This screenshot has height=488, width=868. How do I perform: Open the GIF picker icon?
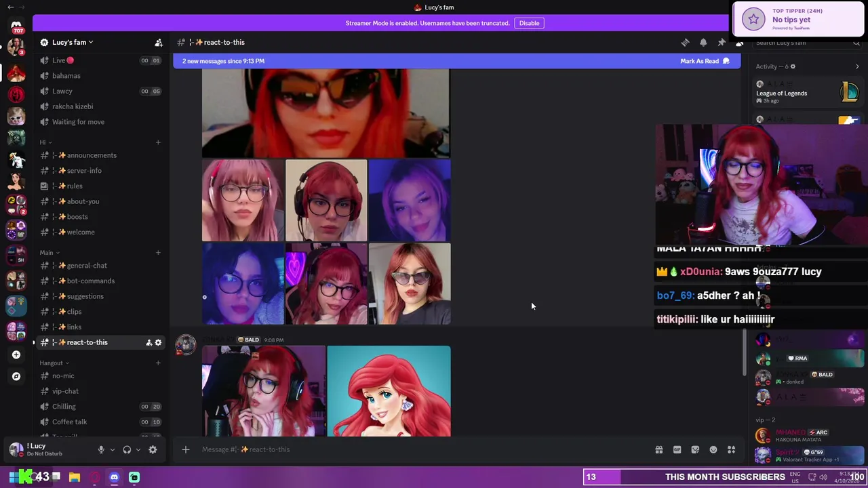677,449
